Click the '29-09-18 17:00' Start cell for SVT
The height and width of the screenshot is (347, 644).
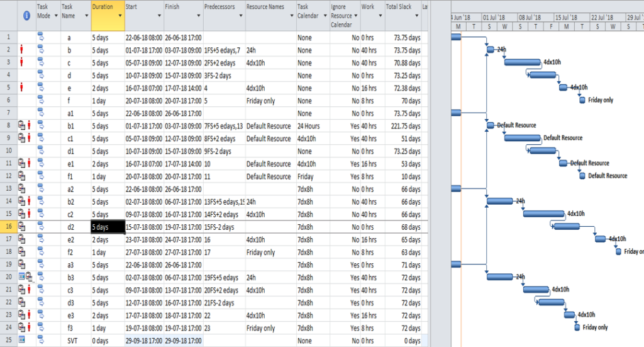click(144, 341)
